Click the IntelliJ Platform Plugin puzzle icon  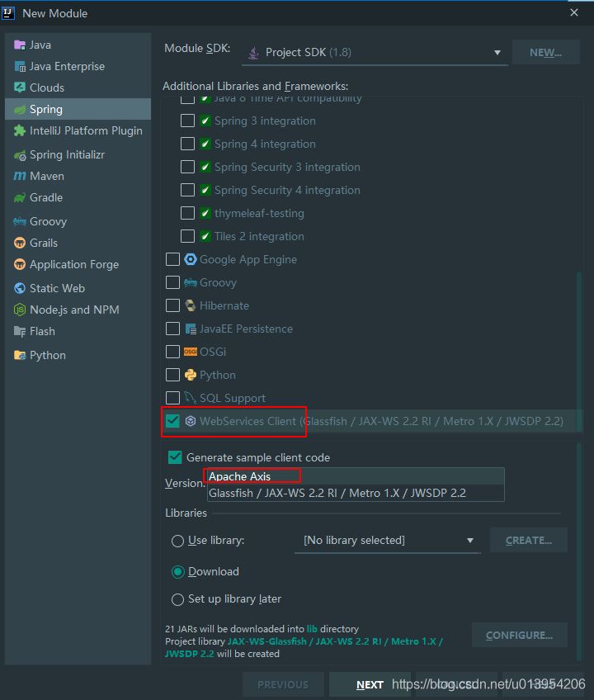[20, 130]
